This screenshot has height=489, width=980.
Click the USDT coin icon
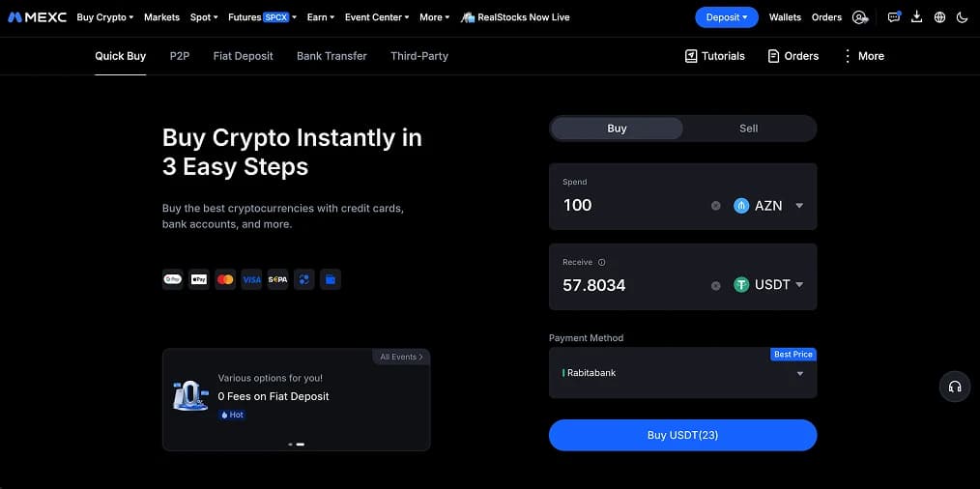(x=741, y=285)
